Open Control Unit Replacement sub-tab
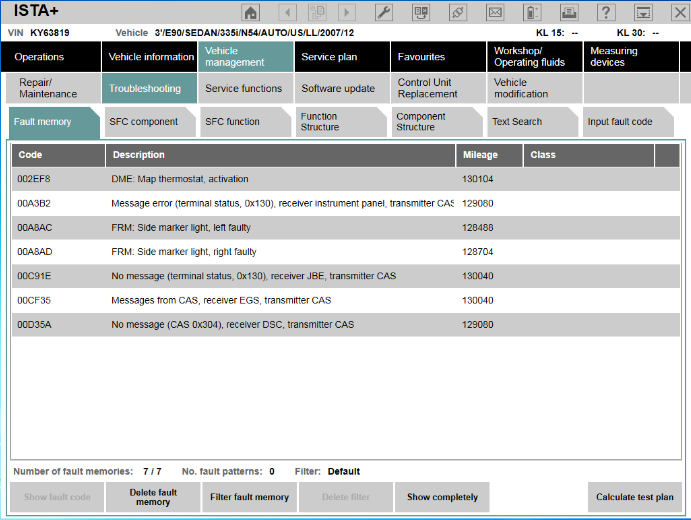The height and width of the screenshot is (520, 691). 438,88
